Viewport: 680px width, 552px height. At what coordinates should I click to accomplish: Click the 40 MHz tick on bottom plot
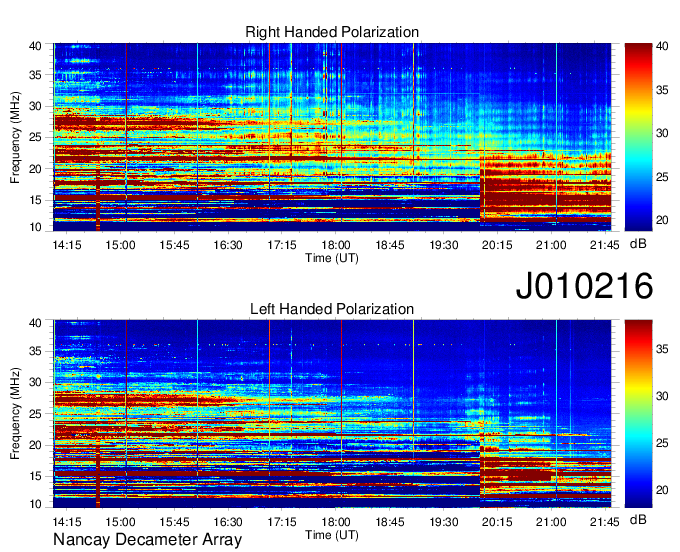click(x=35, y=323)
